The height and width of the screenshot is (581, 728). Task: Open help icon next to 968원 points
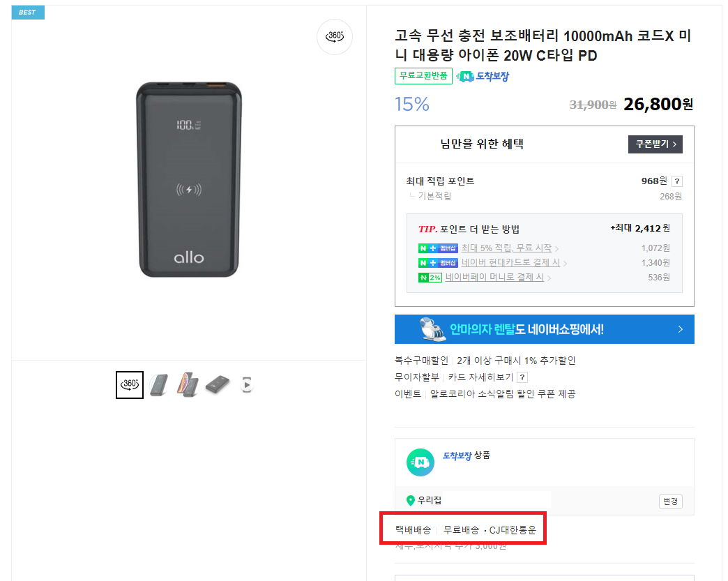[677, 181]
